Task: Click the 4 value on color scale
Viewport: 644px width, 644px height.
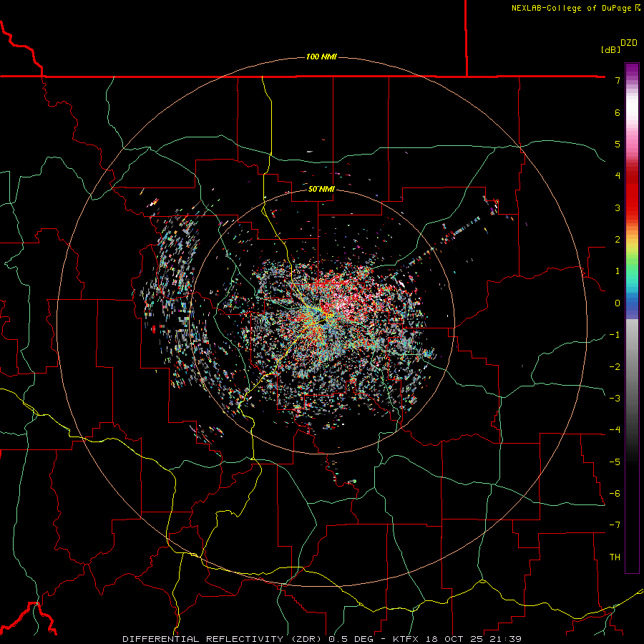Action: click(618, 176)
